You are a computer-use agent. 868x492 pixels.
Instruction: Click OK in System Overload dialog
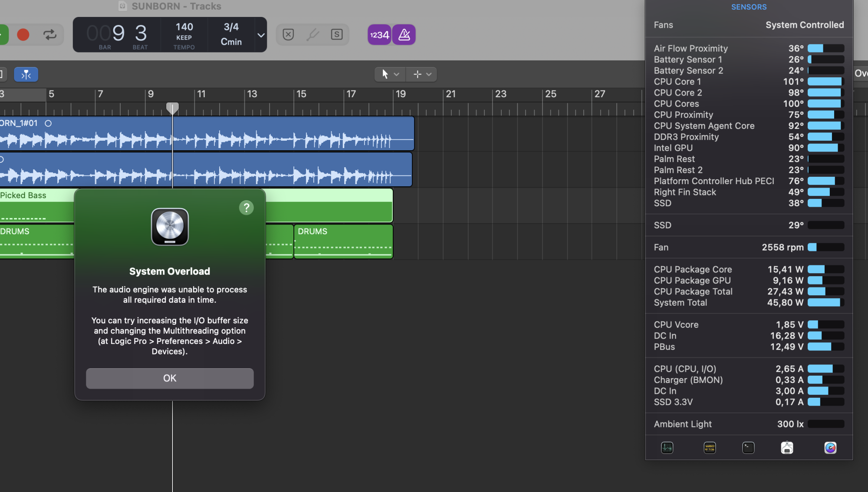(170, 378)
